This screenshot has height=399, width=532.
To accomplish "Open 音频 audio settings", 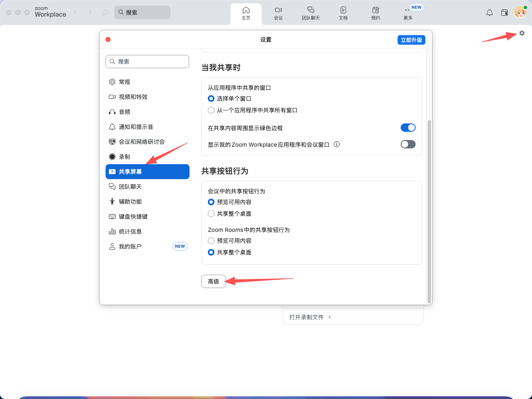I will 148,112.
